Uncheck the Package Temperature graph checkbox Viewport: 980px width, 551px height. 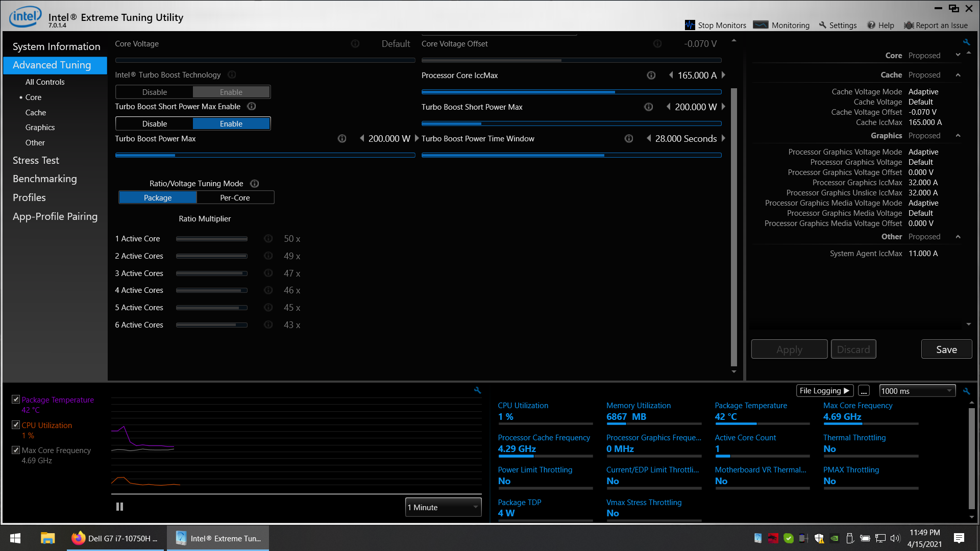pos(16,399)
